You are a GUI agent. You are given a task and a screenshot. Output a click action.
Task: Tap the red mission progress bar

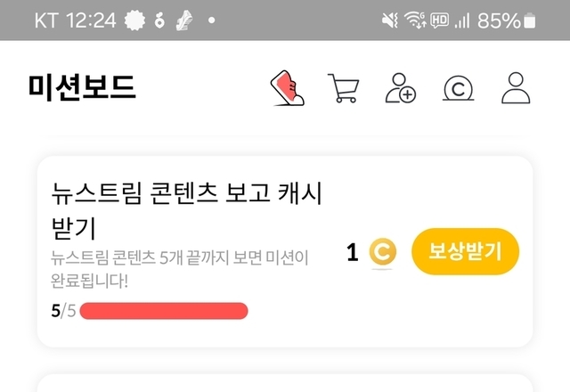coord(164,311)
